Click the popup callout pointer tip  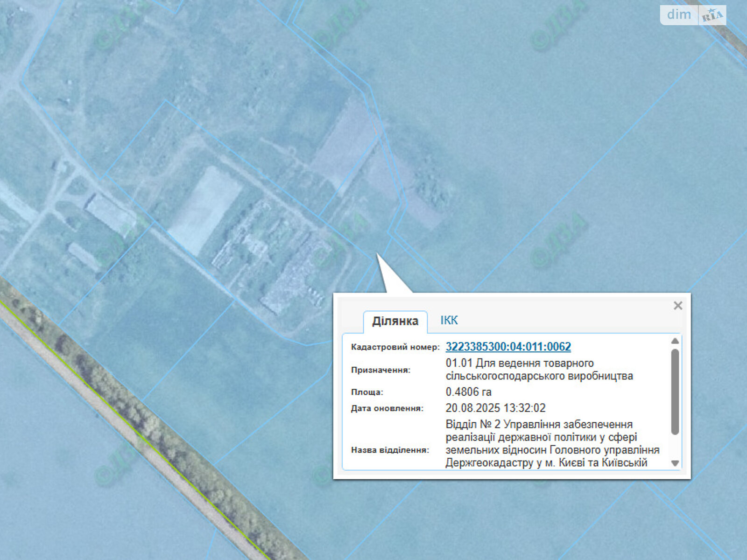pos(378,256)
